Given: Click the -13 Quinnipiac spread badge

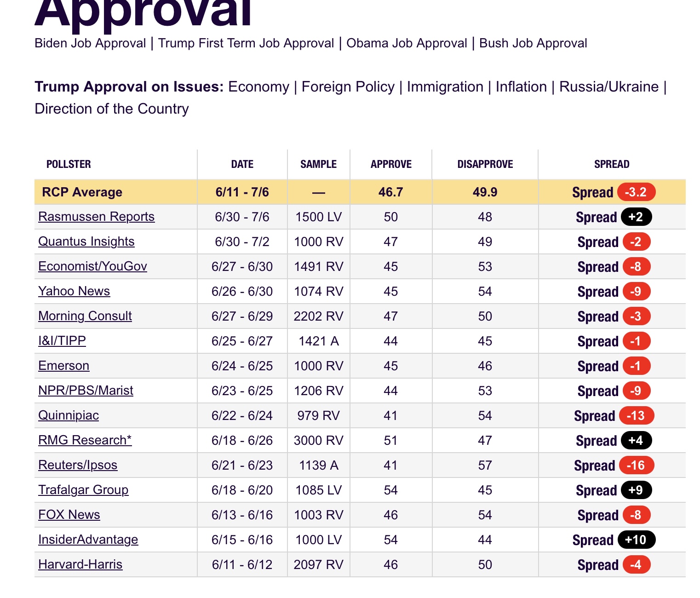Looking at the screenshot, I should 636,415.
